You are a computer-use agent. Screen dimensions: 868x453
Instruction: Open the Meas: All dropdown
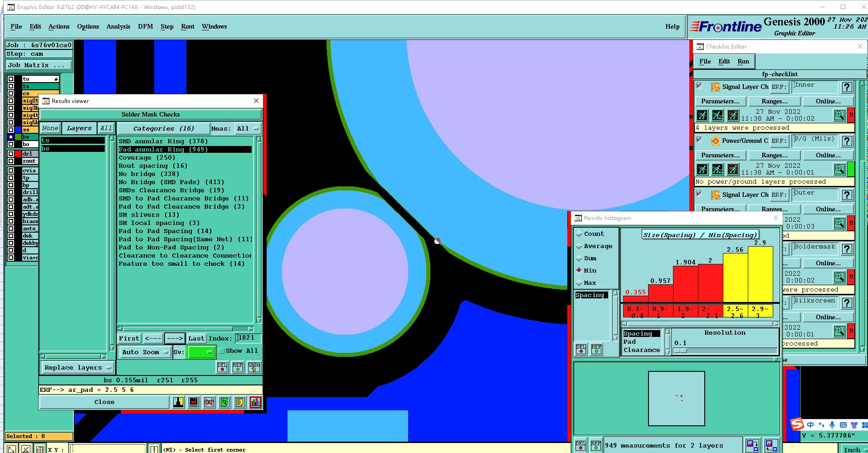point(248,129)
